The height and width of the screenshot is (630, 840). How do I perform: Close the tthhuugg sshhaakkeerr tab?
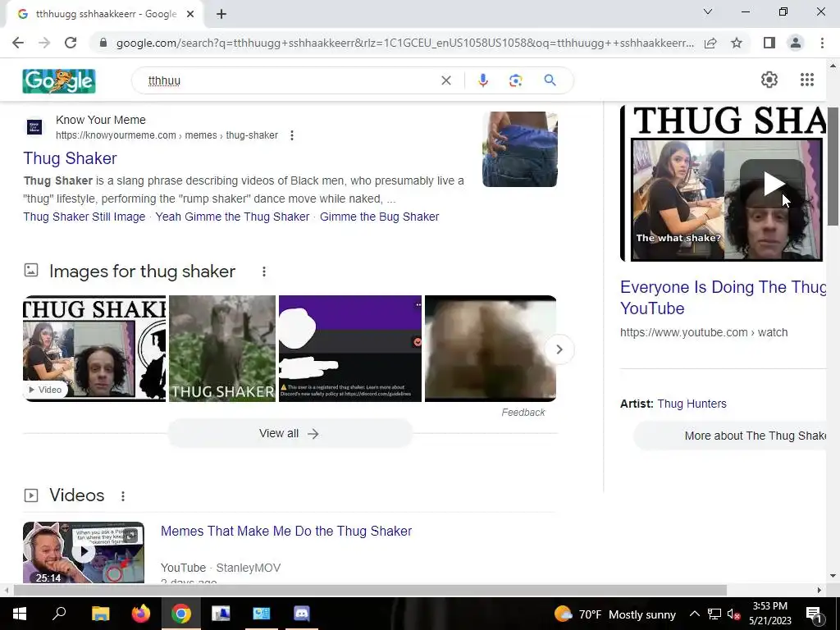[x=190, y=14]
